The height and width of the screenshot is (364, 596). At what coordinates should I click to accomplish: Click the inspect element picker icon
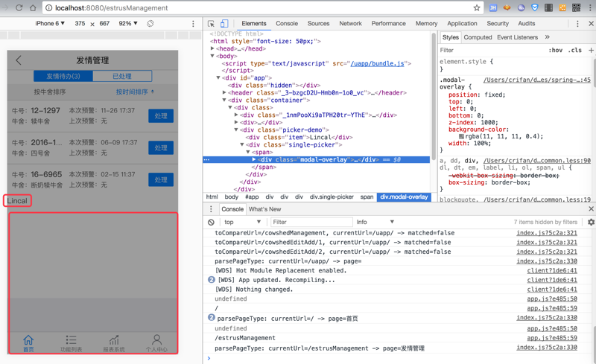click(x=212, y=24)
